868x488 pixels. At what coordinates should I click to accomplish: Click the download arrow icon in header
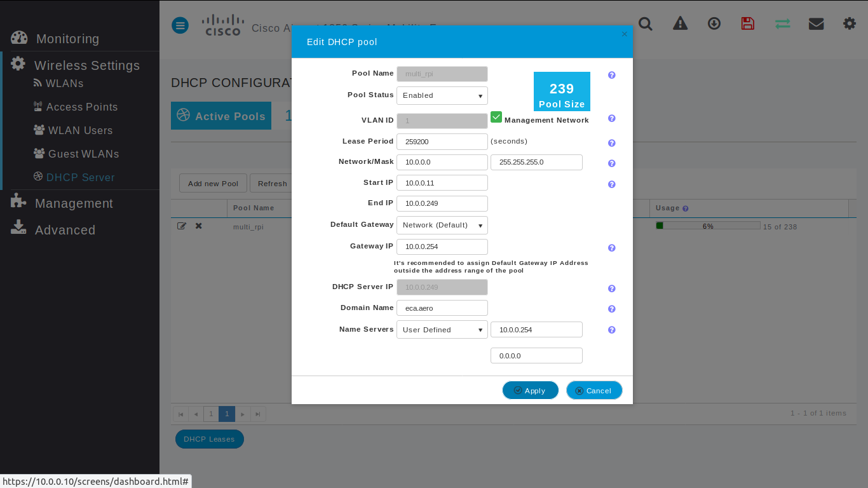tap(714, 24)
